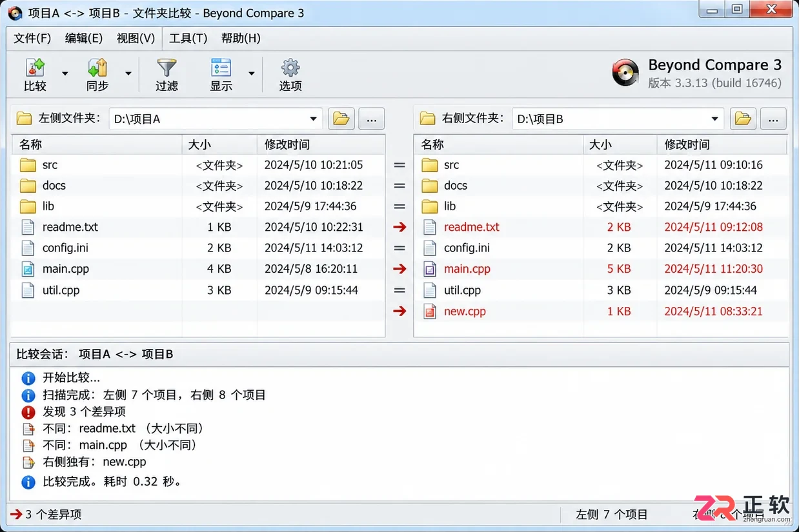
Task: Click status bar 左侧 7 个项目
Action: point(612,515)
